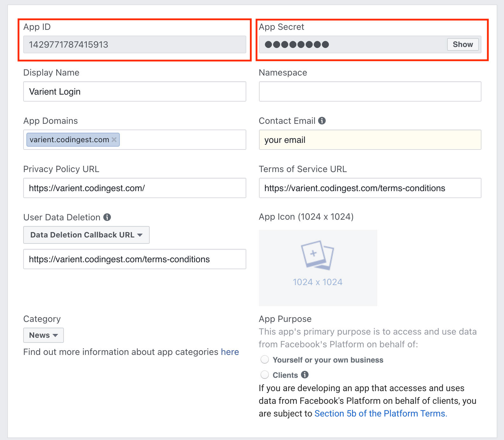Screen dimensions: 504x440
Task: Select the Clients radio option
Action: (265, 375)
